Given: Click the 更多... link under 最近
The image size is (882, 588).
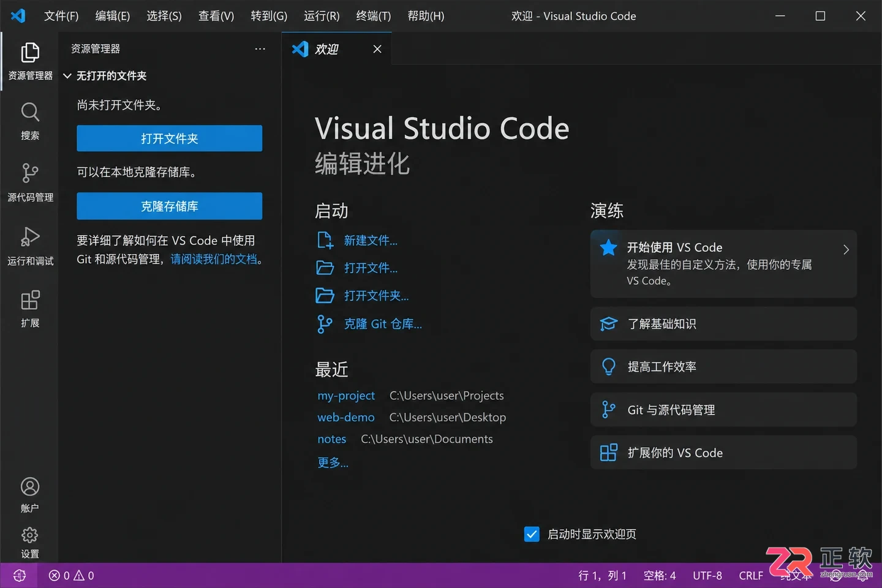Looking at the screenshot, I should (x=333, y=462).
